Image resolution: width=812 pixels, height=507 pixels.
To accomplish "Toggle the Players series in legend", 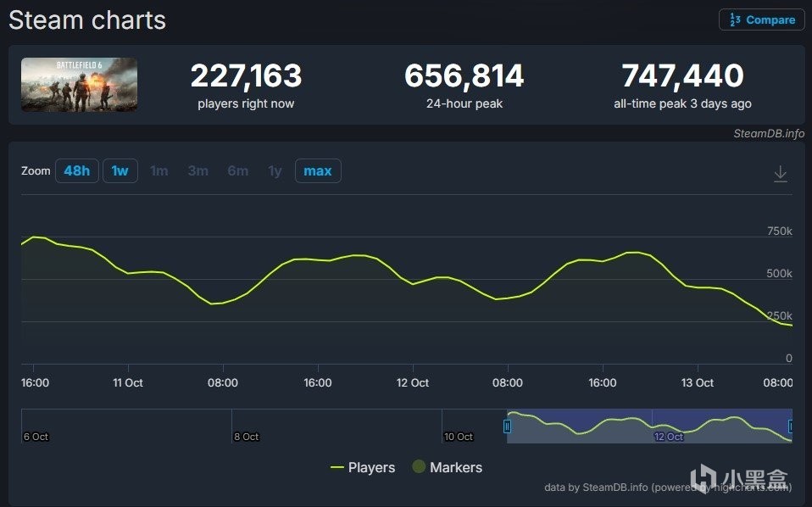I will [x=363, y=468].
